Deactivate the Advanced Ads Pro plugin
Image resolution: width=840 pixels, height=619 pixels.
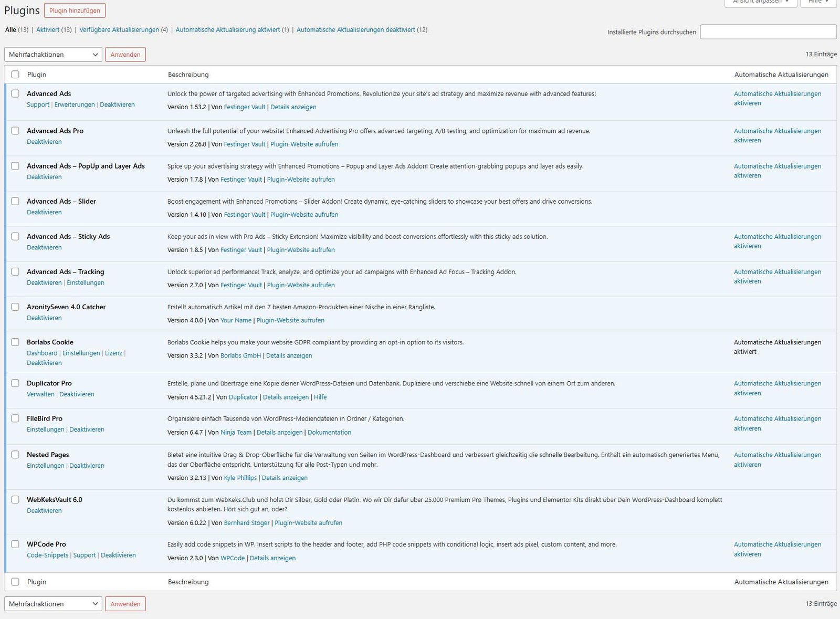click(44, 142)
